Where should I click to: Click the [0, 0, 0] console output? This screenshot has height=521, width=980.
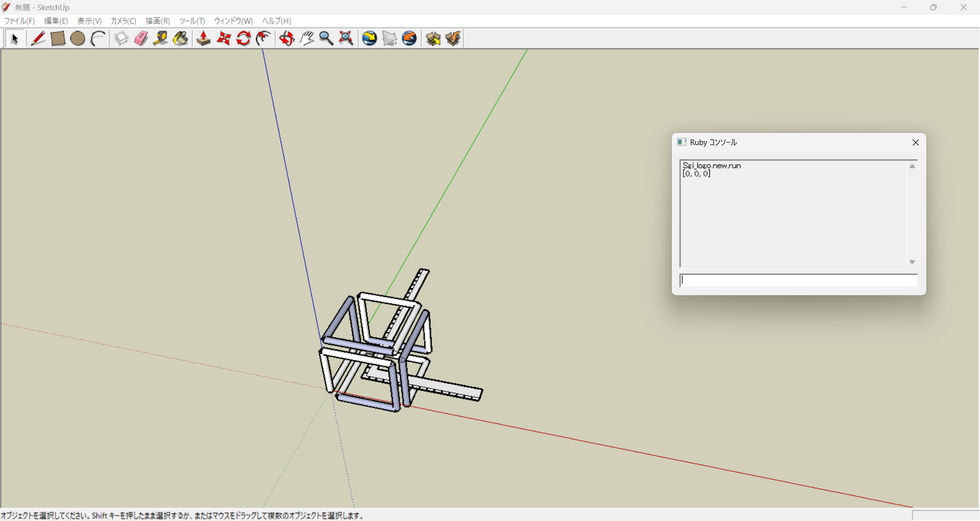[696, 174]
